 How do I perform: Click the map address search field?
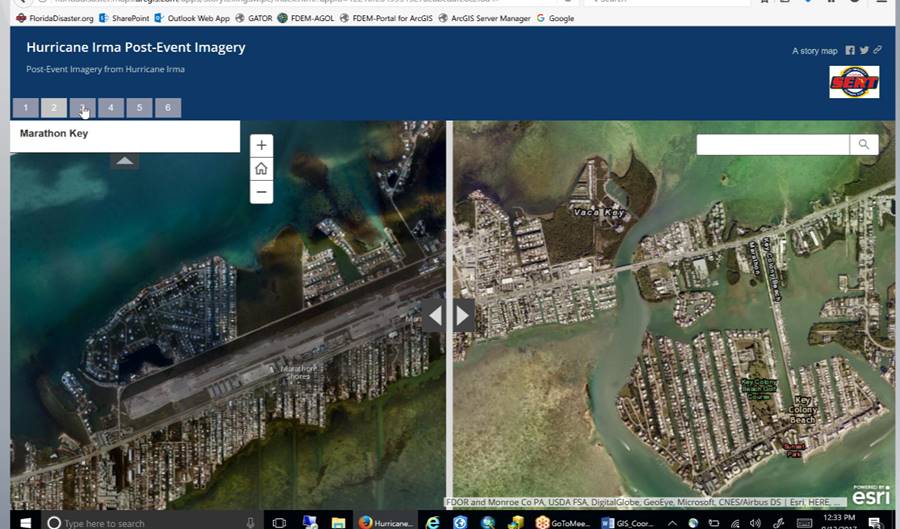[x=773, y=145]
